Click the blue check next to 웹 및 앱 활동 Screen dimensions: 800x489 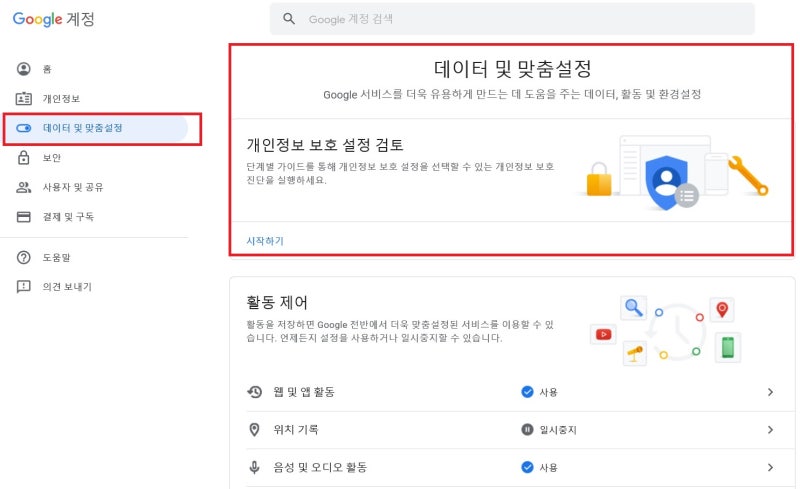(527, 392)
